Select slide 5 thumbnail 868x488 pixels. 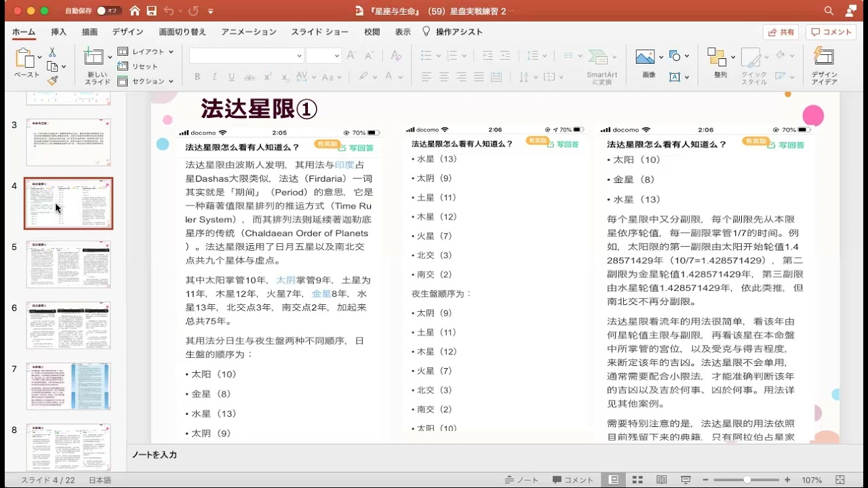(x=68, y=264)
